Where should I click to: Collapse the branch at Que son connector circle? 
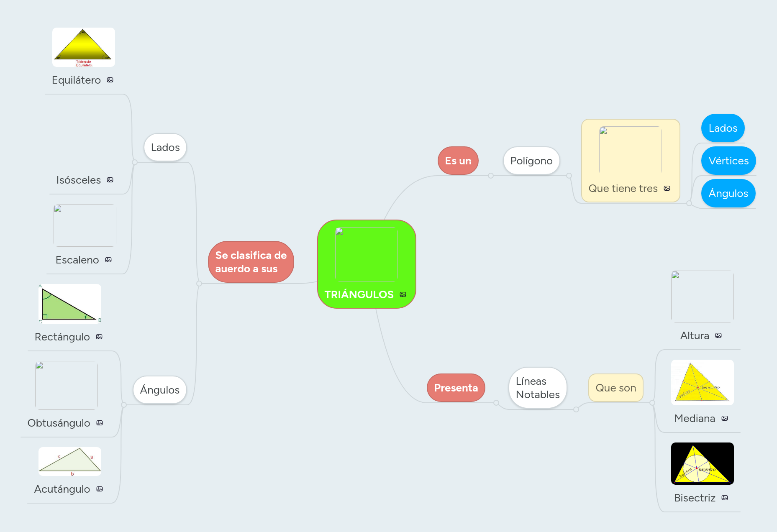coord(652,403)
